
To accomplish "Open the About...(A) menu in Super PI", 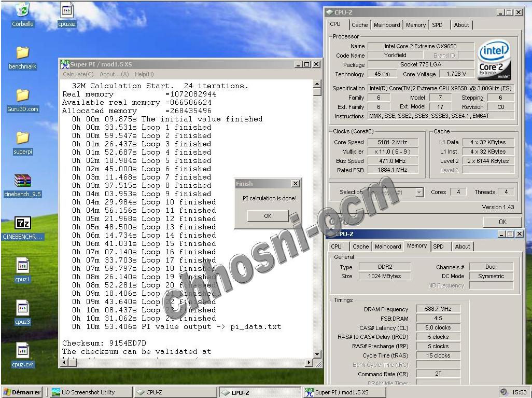I will click(x=114, y=74).
